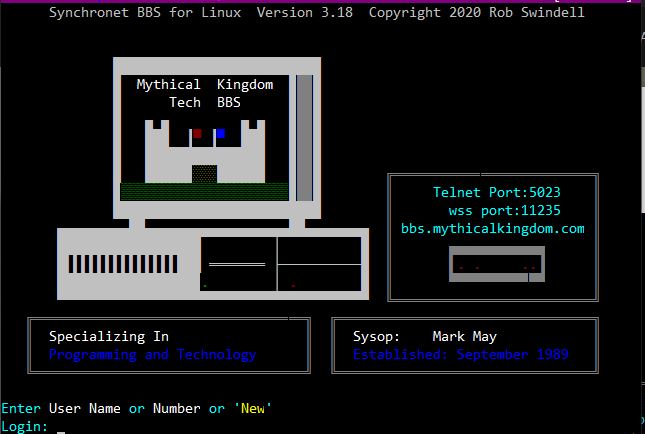Click the Login prompt input cursor

(x=61, y=432)
